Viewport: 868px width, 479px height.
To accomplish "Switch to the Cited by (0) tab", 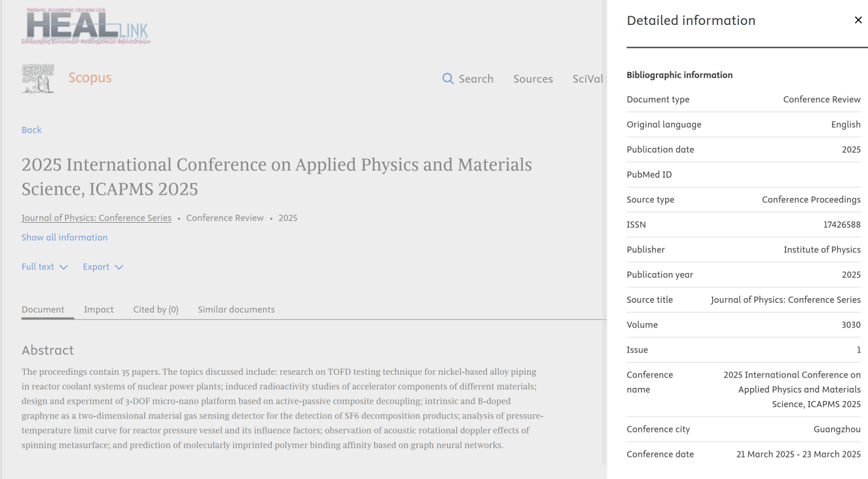I will [156, 309].
